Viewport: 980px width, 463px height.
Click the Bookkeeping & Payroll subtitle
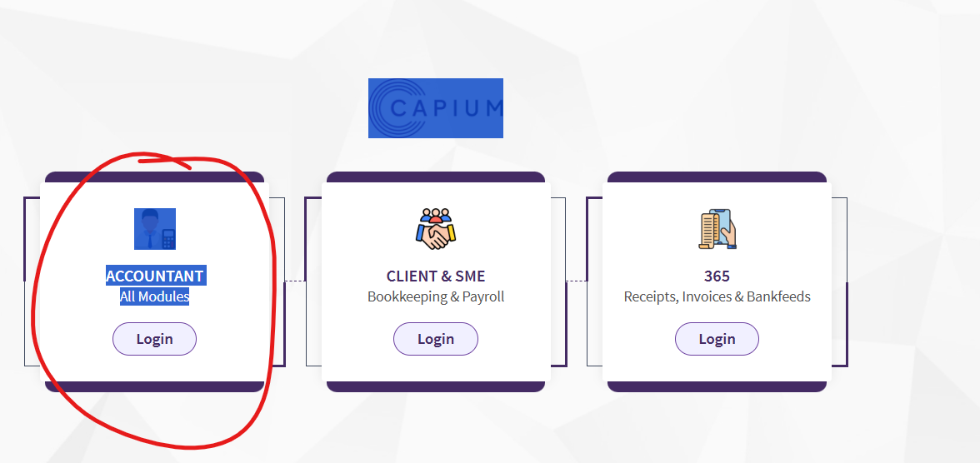point(436,296)
